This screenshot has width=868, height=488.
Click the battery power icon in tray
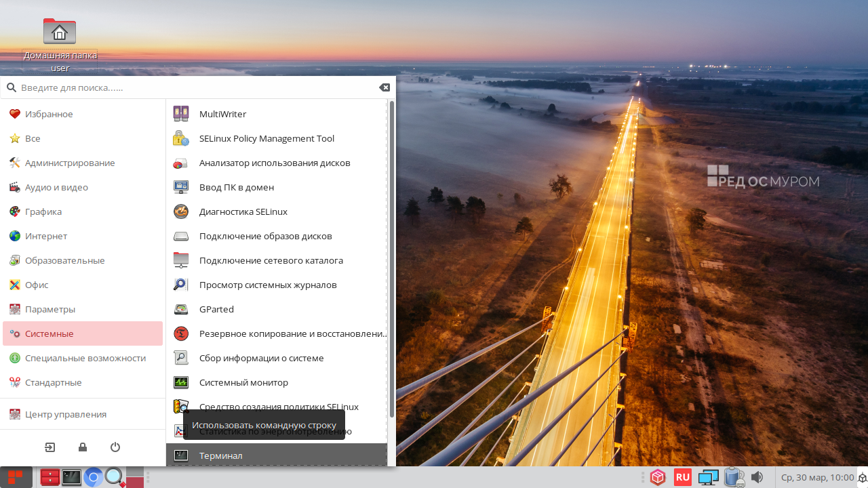coord(733,477)
